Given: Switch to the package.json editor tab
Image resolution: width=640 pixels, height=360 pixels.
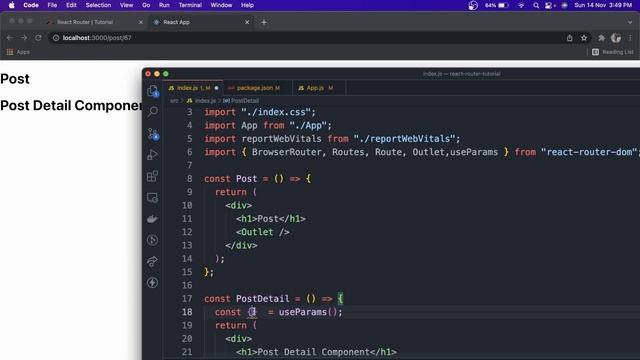Looking at the screenshot, I should [258, 88].
